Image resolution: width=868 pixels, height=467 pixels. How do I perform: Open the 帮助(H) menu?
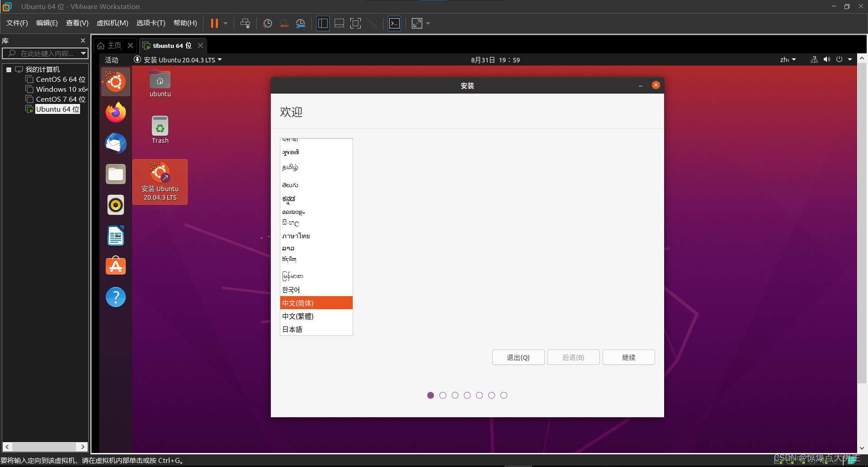(185, 23)
